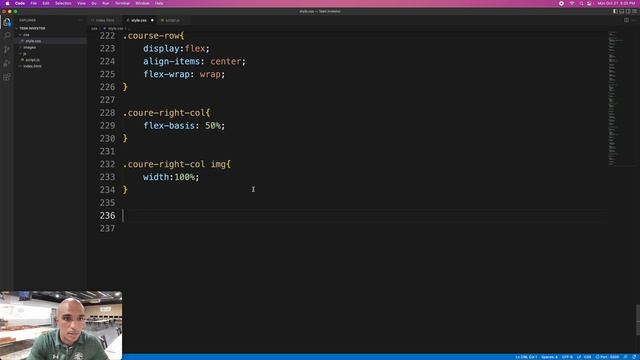This screenshot has height=360, width=640.
Task: Click the 'width:100%;' line
Action: tap(171, 177)
